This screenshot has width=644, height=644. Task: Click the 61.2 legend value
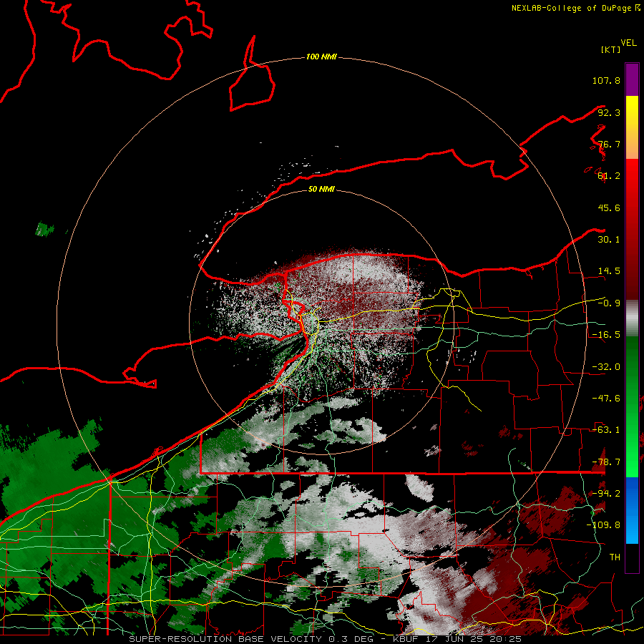[609, 176]
